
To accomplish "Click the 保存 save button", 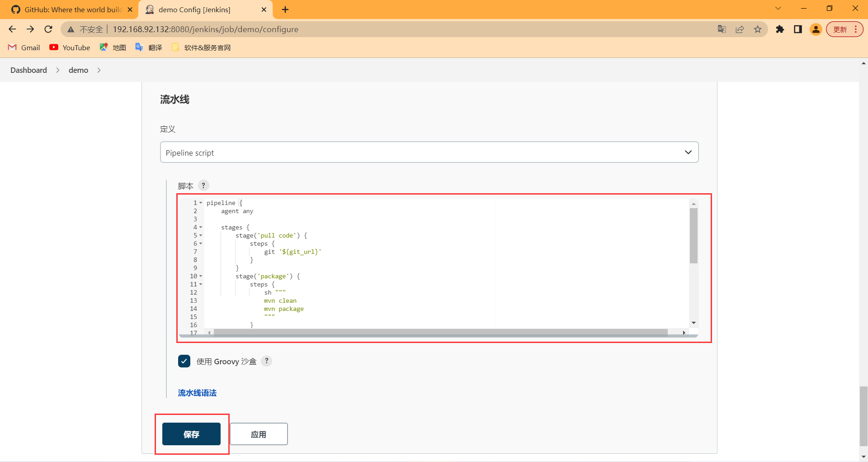I will pyautogui.click(x=191, y=434).
